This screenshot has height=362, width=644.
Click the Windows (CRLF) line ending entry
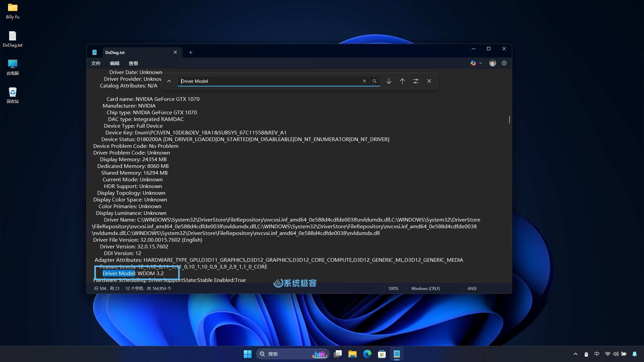click(x=425, y=289)
